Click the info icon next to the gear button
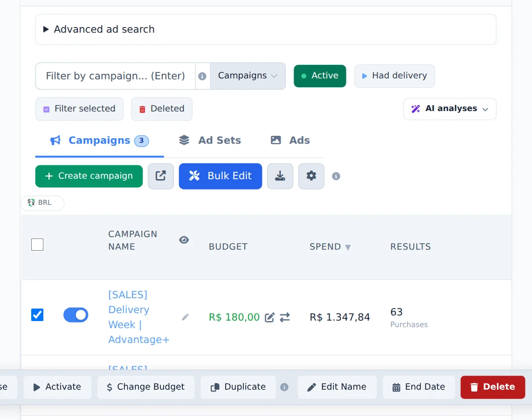This screenshot has height=420, width=532. pyautogui.click(x=336, y=176)
